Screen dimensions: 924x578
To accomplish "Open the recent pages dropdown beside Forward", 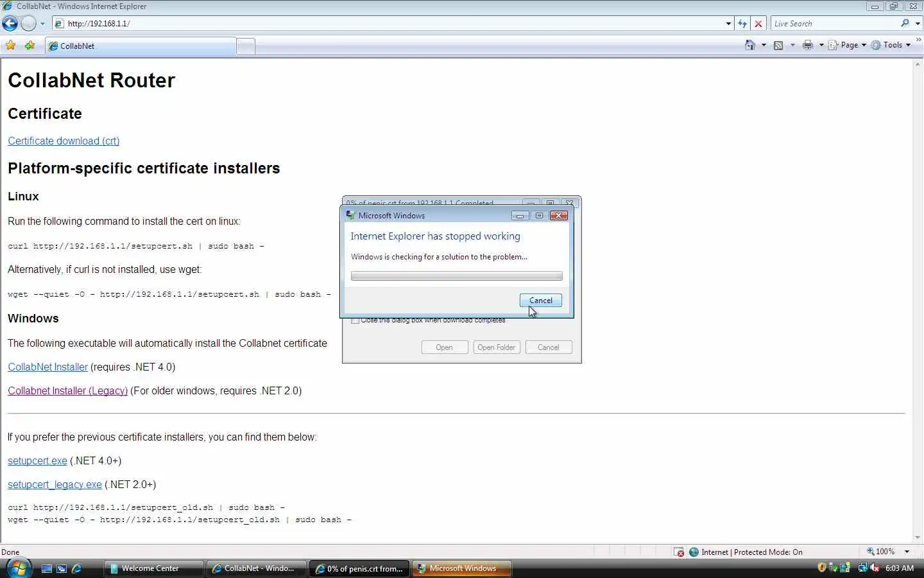I will tap(42, 24).
